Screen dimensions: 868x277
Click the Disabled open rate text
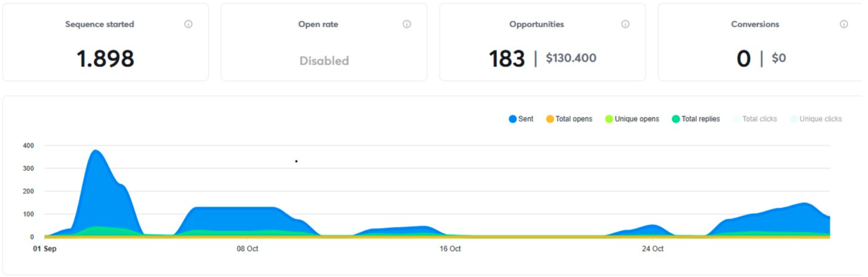coord(324,61)
